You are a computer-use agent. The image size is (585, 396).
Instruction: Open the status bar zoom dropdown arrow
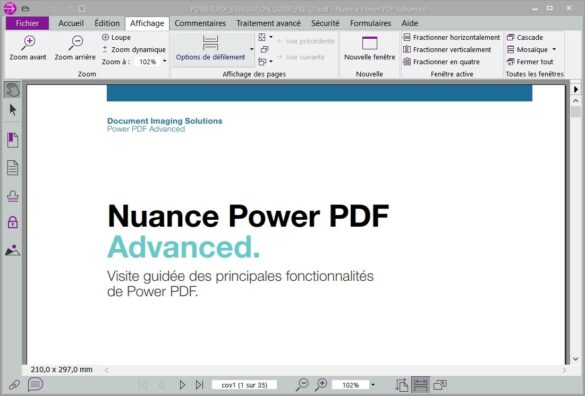[x=373, y=385]
